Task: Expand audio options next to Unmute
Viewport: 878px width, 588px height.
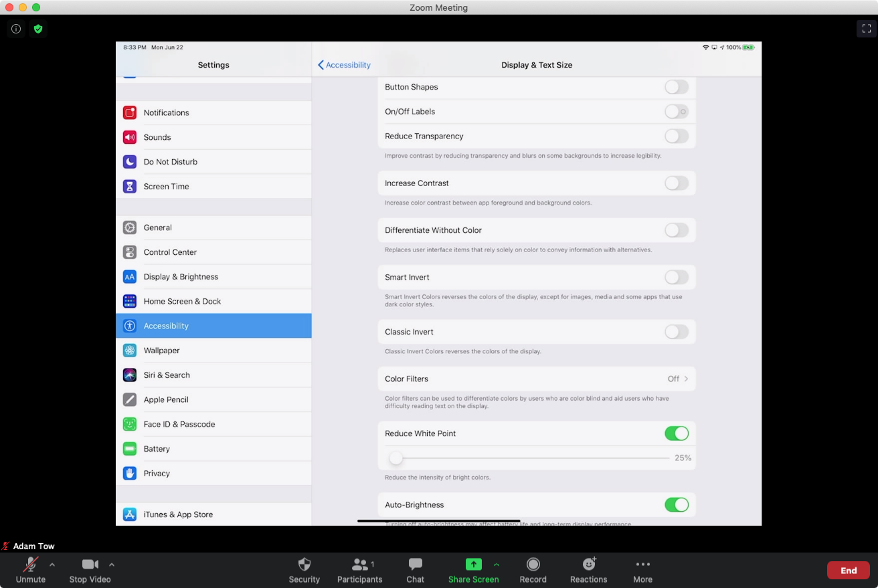Action: pyautogui.click(x=52, y=564)
